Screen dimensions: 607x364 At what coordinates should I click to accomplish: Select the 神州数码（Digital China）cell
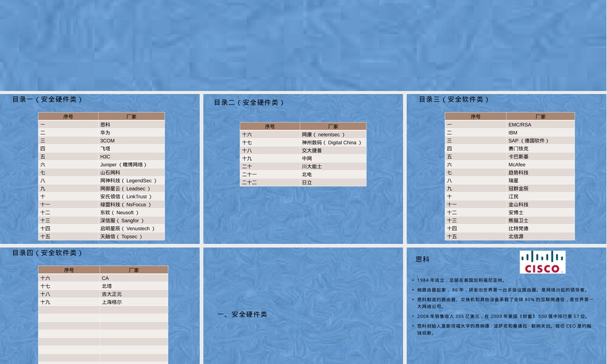(333, 143)
